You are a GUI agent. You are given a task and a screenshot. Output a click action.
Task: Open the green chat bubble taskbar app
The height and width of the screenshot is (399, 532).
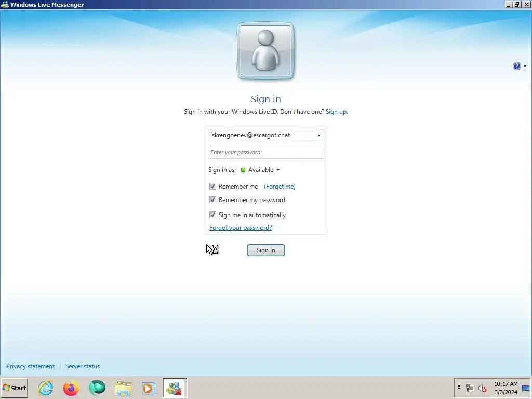tap(97, 388)
